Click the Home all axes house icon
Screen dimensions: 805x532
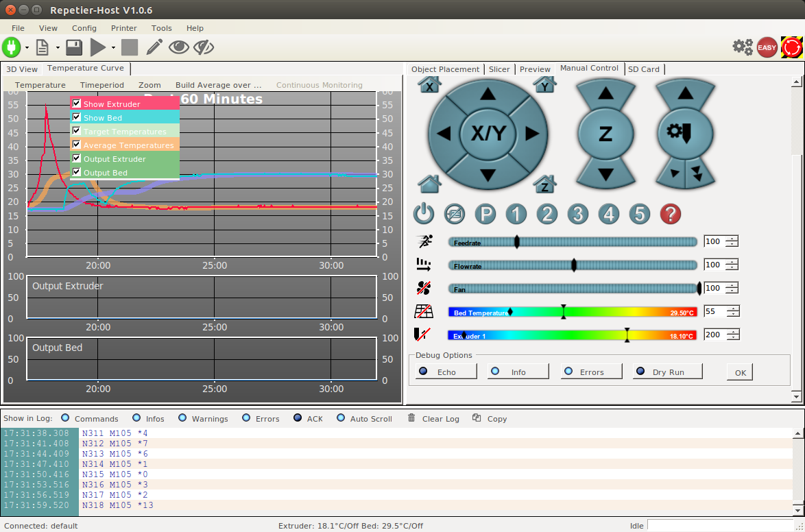(430, 183)
